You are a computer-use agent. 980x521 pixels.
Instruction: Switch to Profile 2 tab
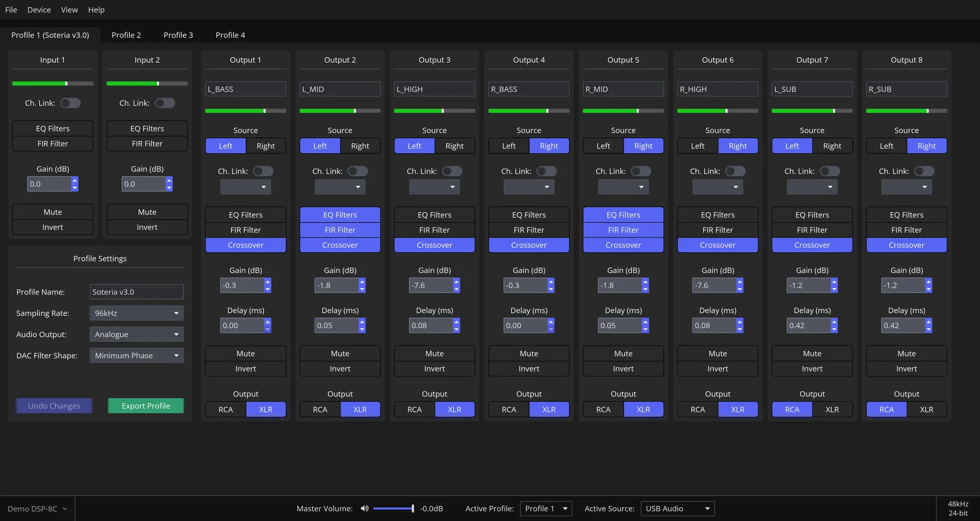(x=126, y=35)
